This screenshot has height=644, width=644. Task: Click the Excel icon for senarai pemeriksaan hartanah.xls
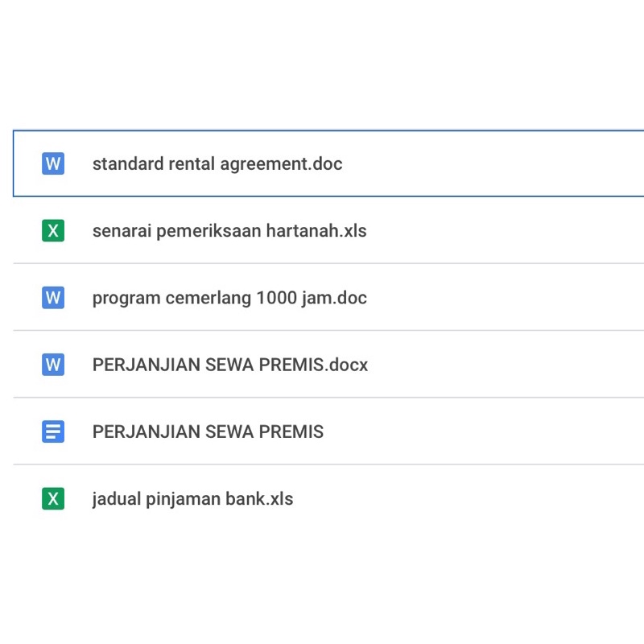(53, 231)
